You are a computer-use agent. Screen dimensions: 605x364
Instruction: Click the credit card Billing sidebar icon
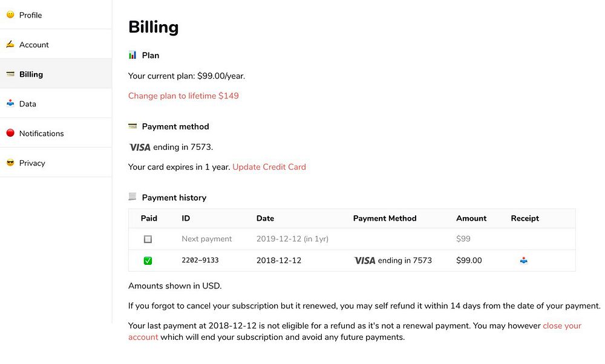(x=10, y=74)
